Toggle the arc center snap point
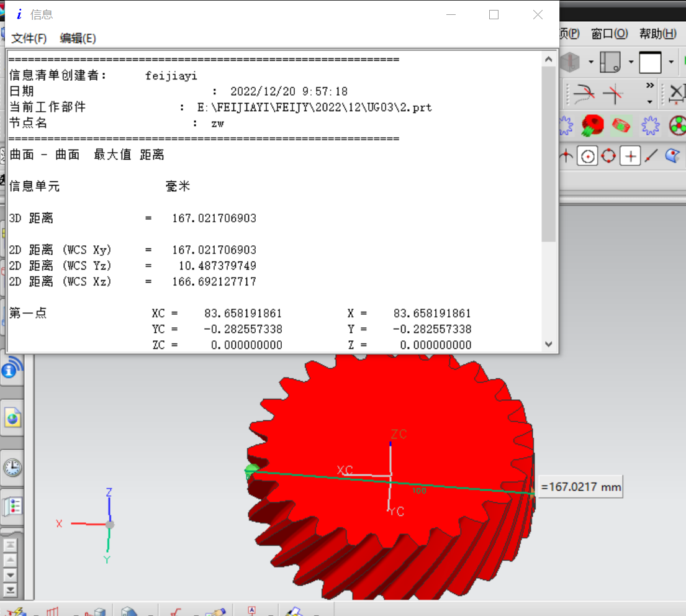686x616 pixels. click(587, 156)
